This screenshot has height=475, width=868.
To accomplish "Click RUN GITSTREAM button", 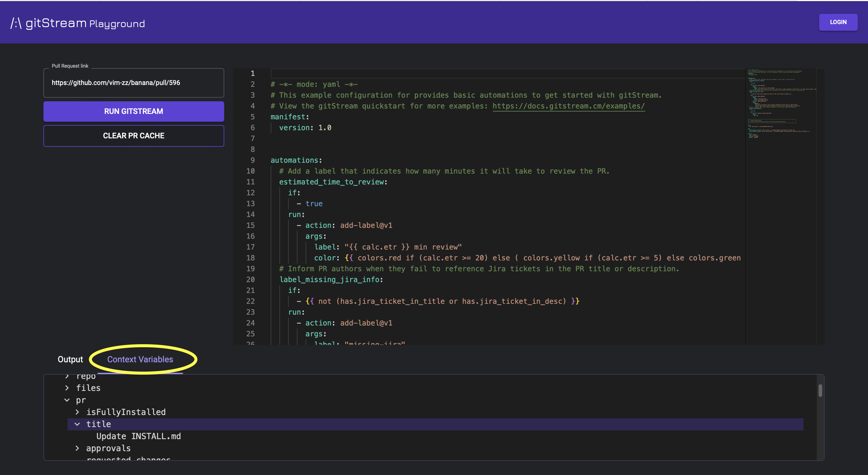I will (x=134, y=112).
